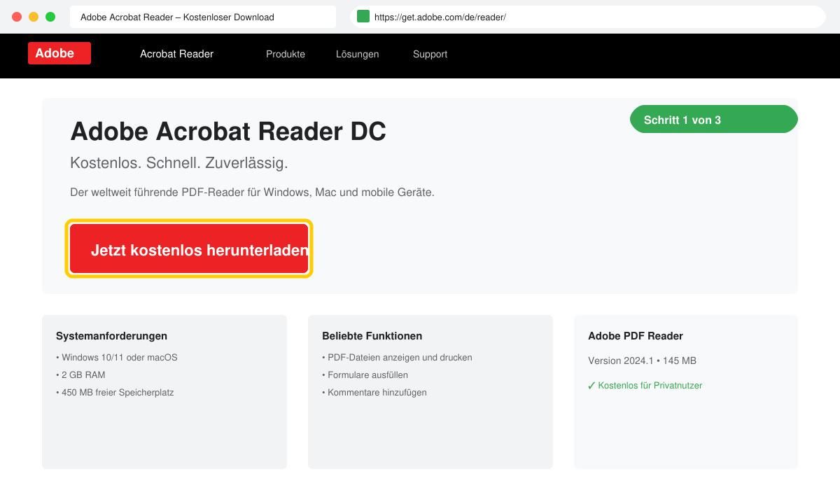The width and height of the screenshot is (840, 504).
Task: Click the Kommentare hinzufügen line
Action: click(374, 392)
